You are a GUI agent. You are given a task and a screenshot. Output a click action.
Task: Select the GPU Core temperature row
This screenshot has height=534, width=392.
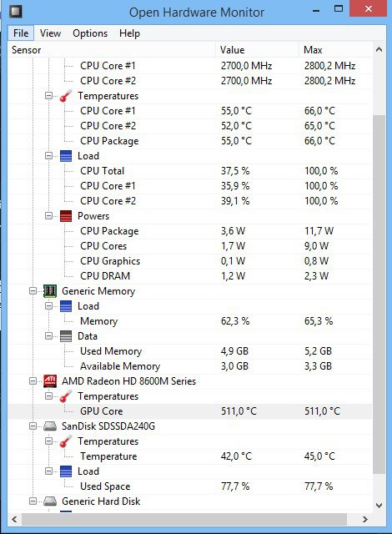point(190,411)
